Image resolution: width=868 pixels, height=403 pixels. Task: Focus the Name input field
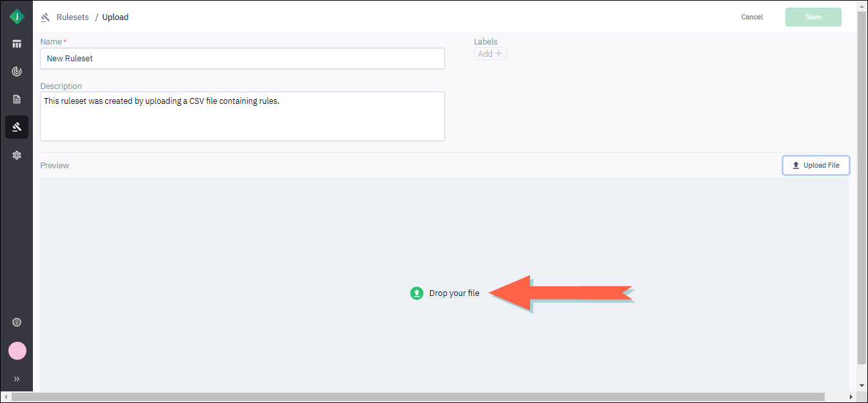coord(242,58)
